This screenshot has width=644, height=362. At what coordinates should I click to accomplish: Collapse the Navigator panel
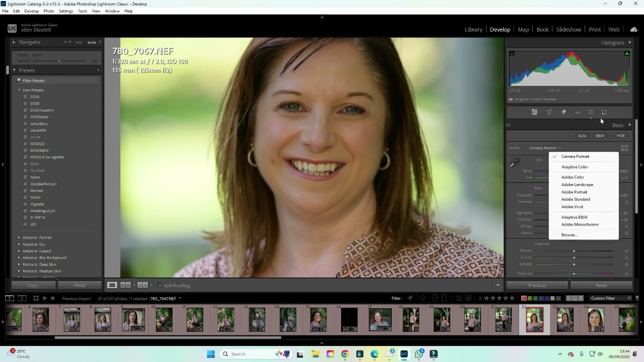pos(14,42)
